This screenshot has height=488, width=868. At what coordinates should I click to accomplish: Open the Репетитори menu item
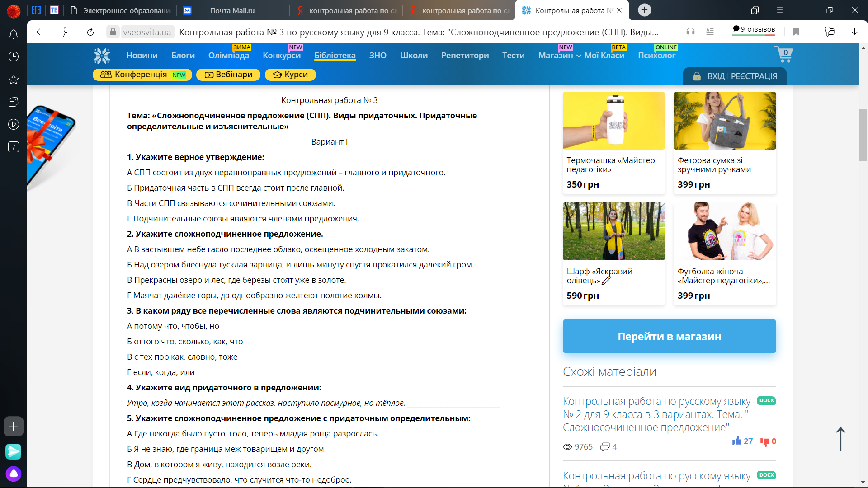465,56
